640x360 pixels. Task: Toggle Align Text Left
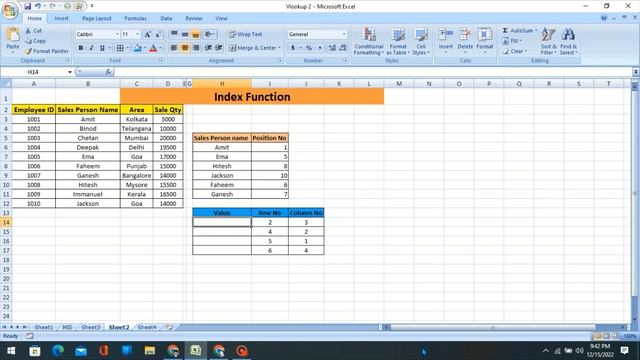tap(174, 48)
